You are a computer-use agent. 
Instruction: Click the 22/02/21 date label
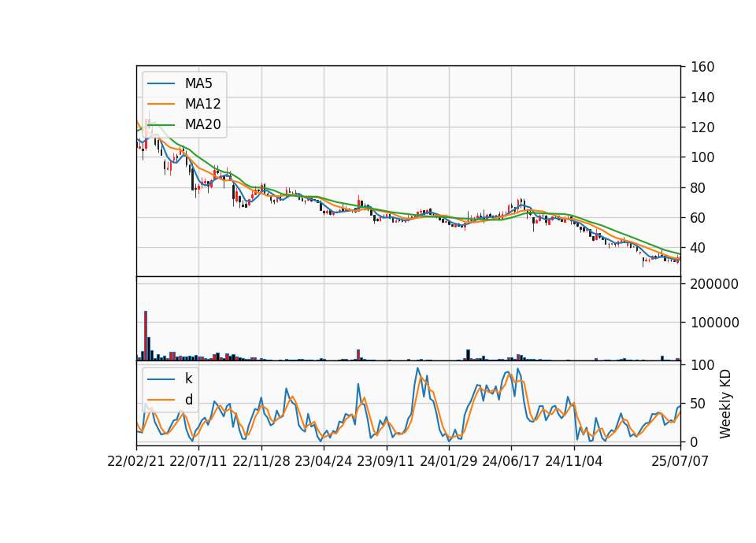(x=136, y=461)
